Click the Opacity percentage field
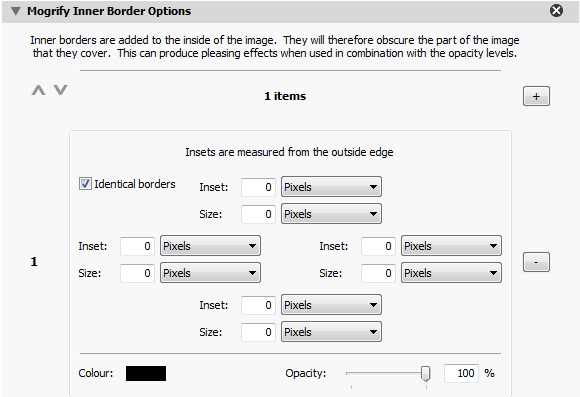The width and height of the screenshot is (580, 397). coord(461,373)
